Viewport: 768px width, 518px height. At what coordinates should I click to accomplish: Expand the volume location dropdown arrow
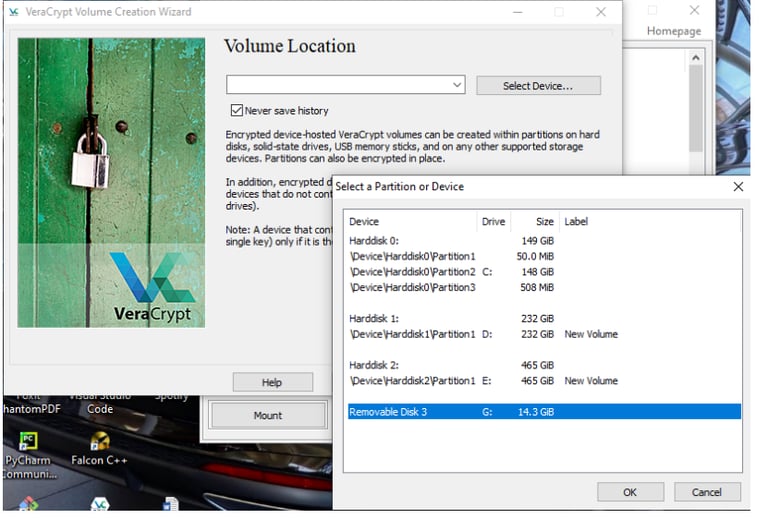(457, 85)
